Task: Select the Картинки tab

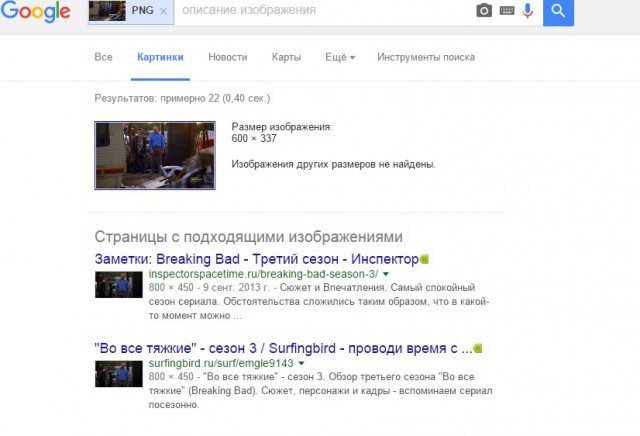Action: click(160, 57)
